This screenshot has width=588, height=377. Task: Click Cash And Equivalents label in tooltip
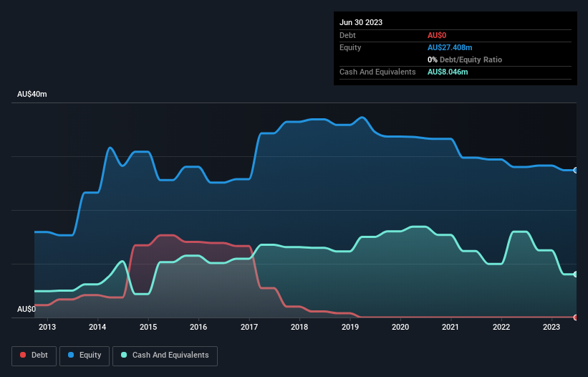377,72
